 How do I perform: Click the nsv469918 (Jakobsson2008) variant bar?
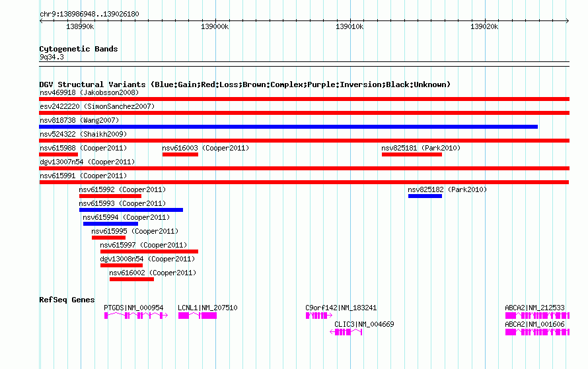304,99
